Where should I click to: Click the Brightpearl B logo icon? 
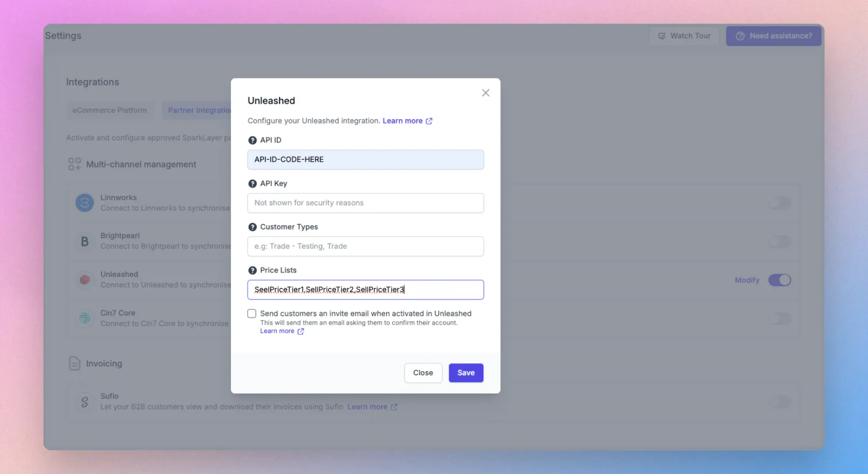point(84,241)
